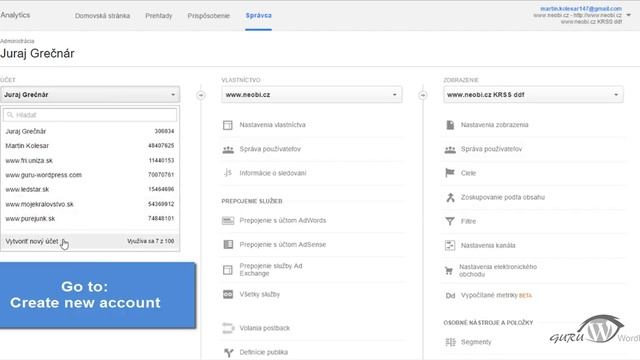
Task: Choose www.ledstar.sk account
Action: (x=90, y=189)
